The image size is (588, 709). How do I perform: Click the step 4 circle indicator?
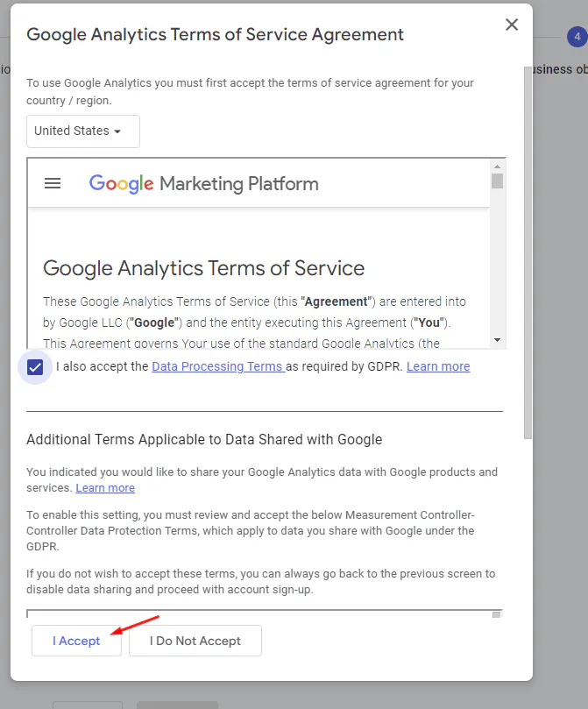click(576, 37)
